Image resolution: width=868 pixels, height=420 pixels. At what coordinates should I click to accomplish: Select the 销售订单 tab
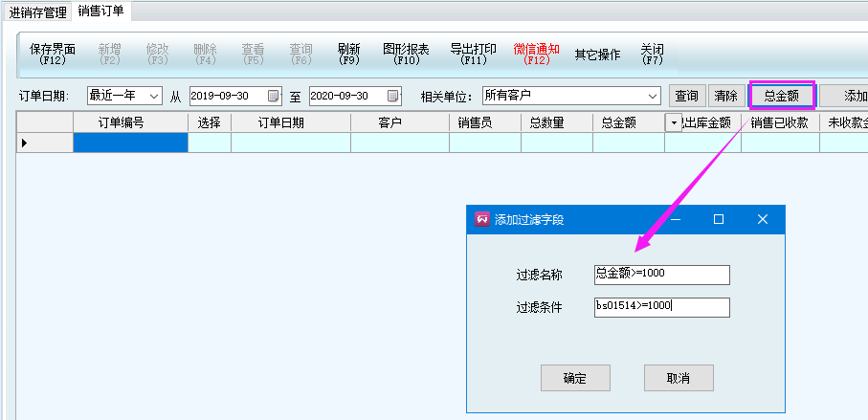click(x=101, y=11)
